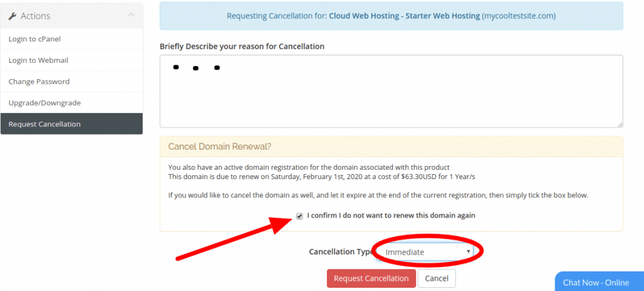Click the Actions heading text
Screen dimensions: 644x291
(35, 16)
